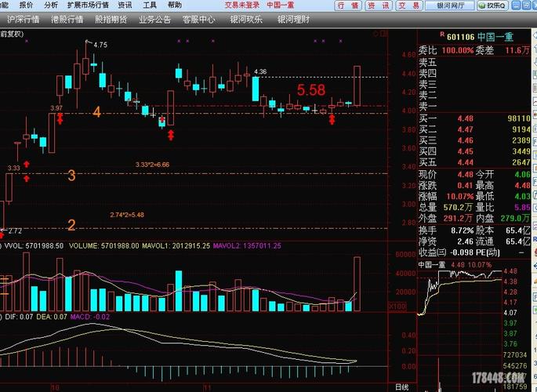Select the 买一 bid row at 4.48
537x392 pixels.
point(474,118)
